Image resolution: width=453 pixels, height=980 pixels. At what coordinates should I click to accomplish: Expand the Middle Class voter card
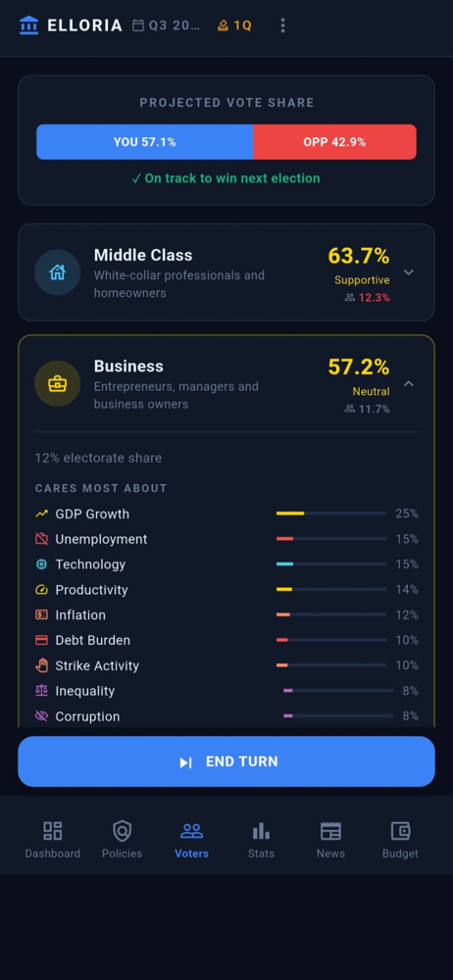point(409,272)
